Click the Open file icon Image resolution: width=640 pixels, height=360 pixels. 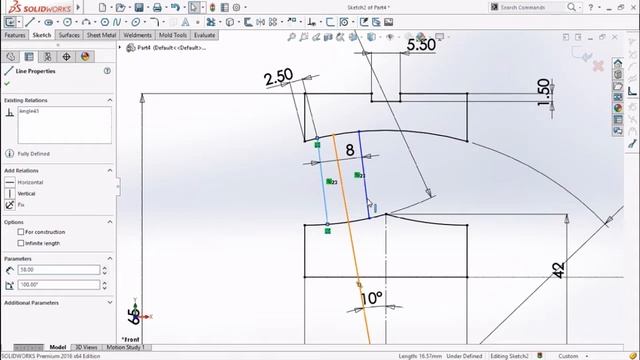coord(120,7)
